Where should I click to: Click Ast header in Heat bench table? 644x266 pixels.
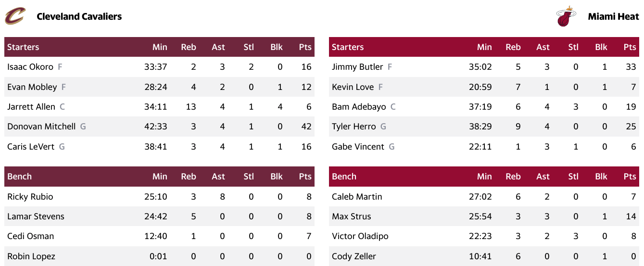pyautogui.click(x=543, y=177)
